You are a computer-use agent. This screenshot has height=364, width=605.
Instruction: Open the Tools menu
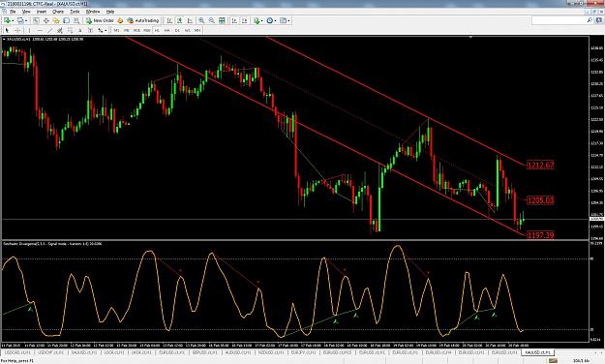[x=75, y=12]
